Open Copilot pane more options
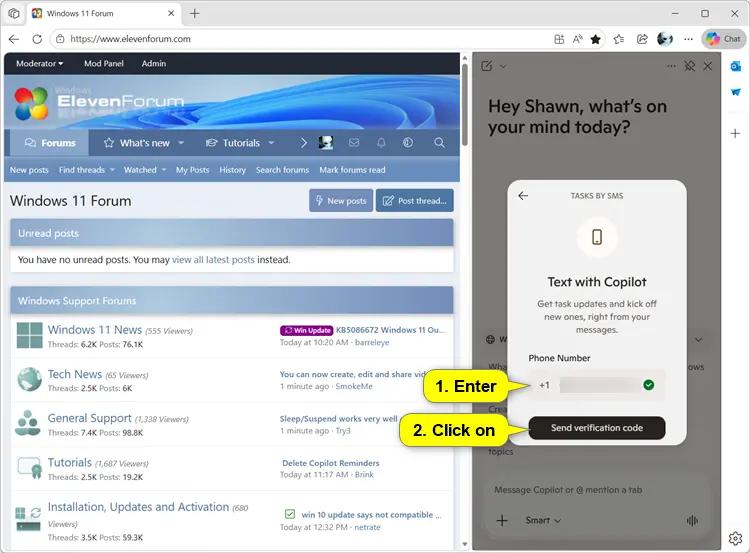Screen dimensions: 750x553 [672, 66]
